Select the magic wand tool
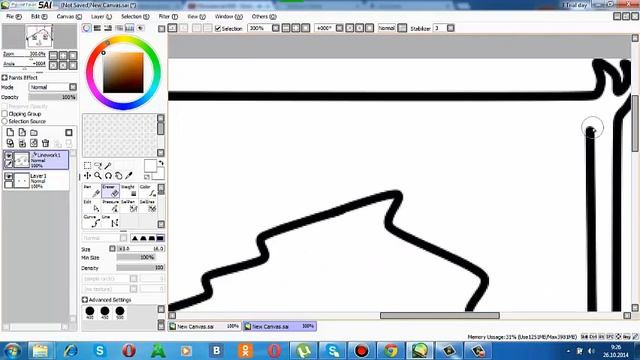Screen dimensions: 640x360 tap(108, 165)
